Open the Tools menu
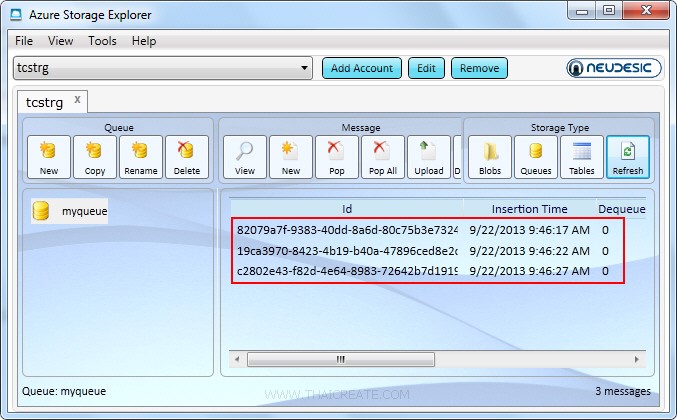 (x=102, y=41)
